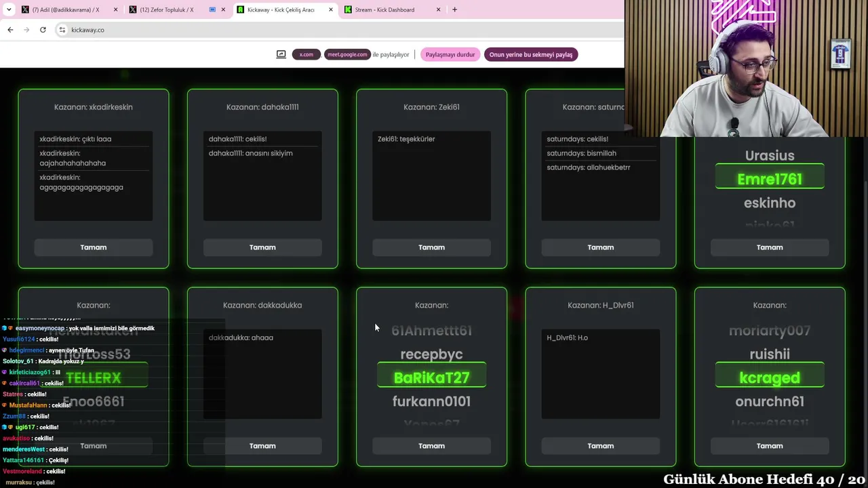Viewport: 868px width, 488px height.
Task: Click the heading Kazanan: dakkadukka
Action: pos(262,305)
